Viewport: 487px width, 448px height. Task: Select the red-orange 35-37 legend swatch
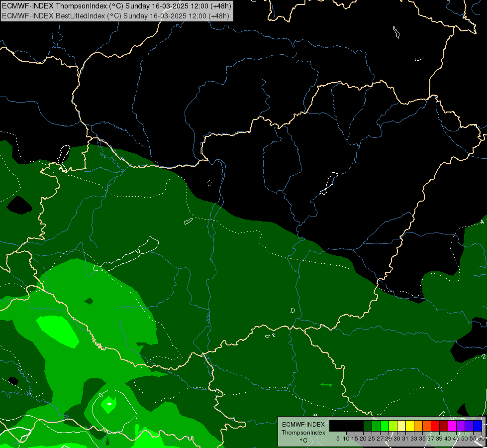(427, 426)
